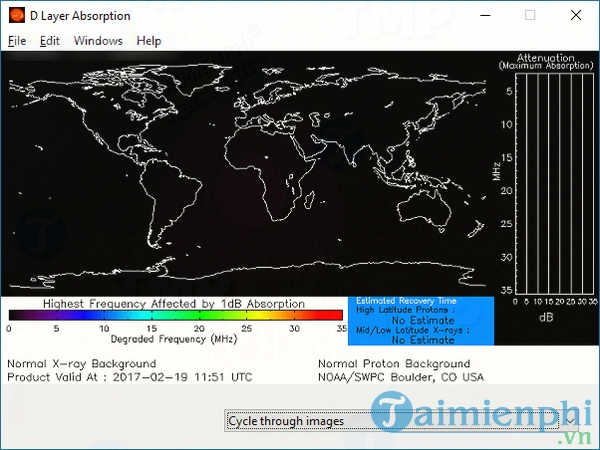Maximize the D Layer Absorption window
The width and height of the screenshot is (600, 450).
[530, 16]
